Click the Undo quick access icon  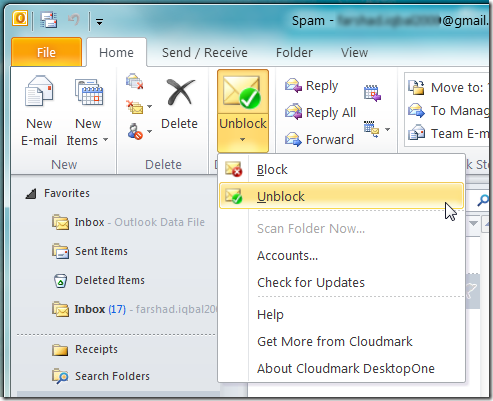pos(73,20)
